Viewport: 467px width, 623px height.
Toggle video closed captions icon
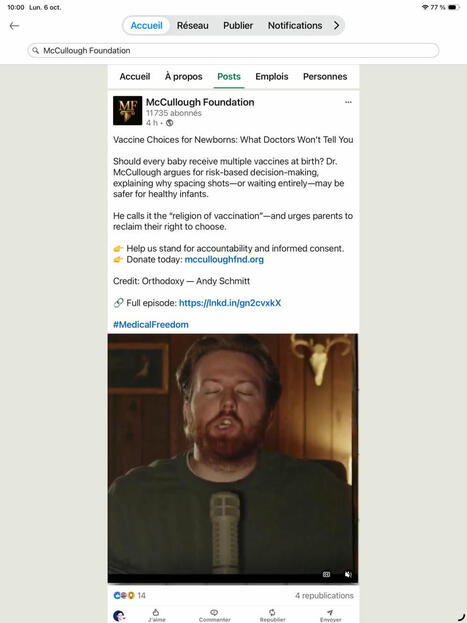pos(326,575)
